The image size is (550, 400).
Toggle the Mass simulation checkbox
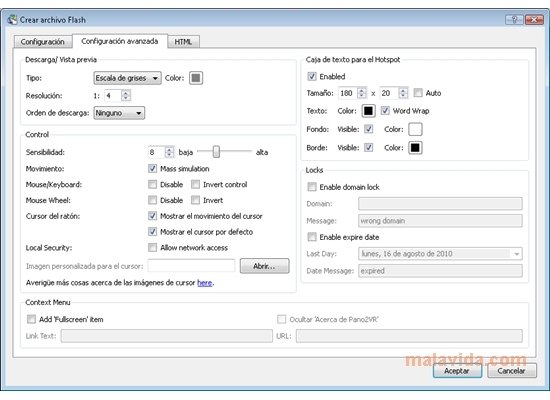pos(152,168)
